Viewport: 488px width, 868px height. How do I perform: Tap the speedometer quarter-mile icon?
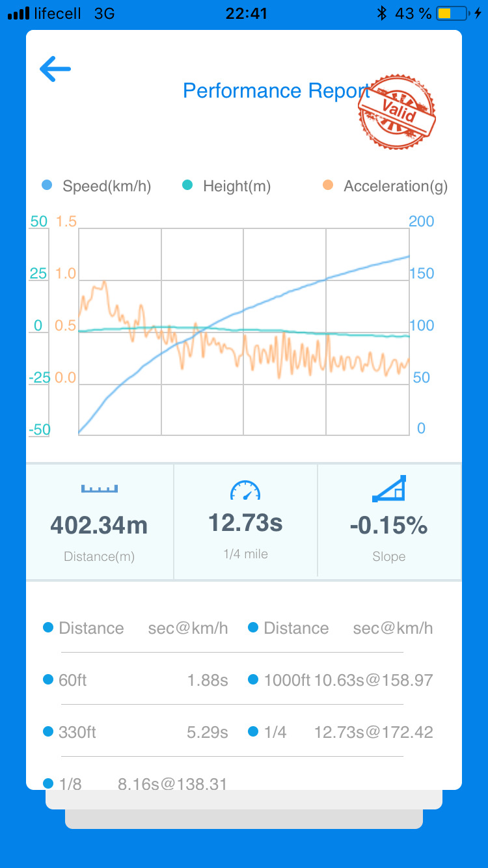click(x=245, y=490)
